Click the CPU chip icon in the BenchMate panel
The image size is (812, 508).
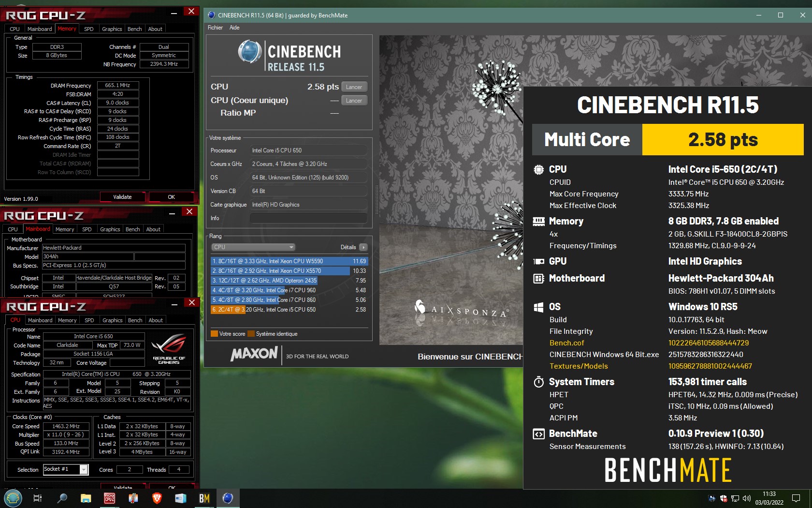tap(538, 169)
